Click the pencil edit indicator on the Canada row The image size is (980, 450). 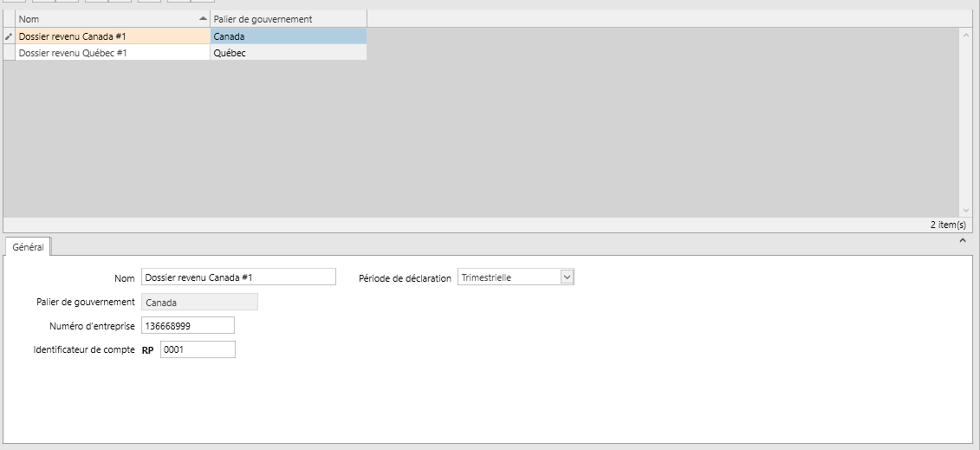pos(9,37)
